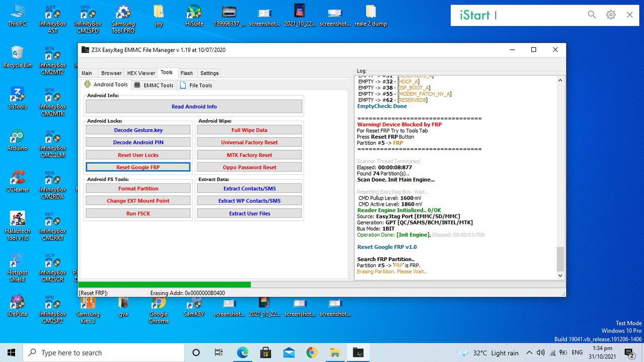This screenshot has height=362, width=644.
Task: Open iStart settings gear
Action: pos(611,15)
